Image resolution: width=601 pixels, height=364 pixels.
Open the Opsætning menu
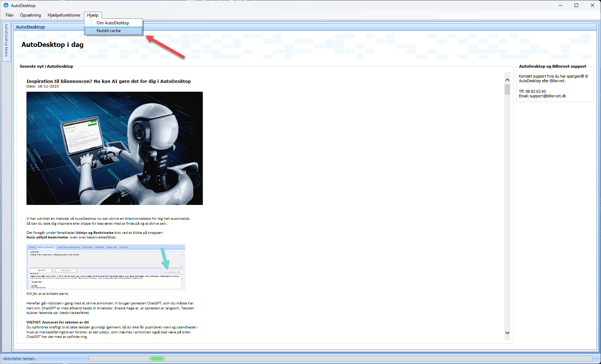click(x=30, y=15)
